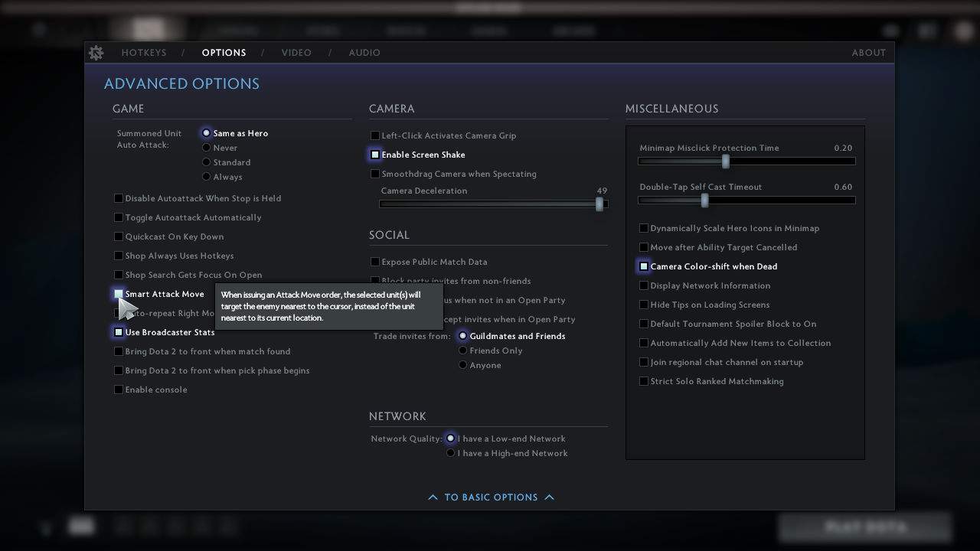980x551 pixels.
Task: Open the Hotkeys tab
Action: pos(144,53)
